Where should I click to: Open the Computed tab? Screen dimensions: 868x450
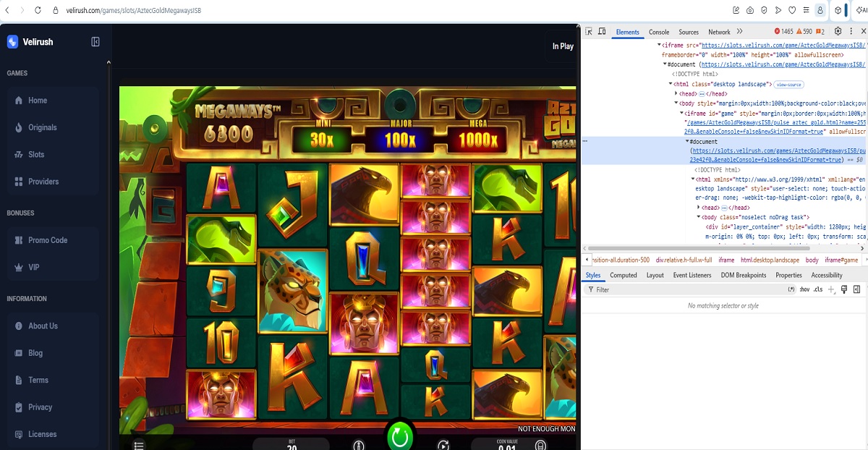624,275
